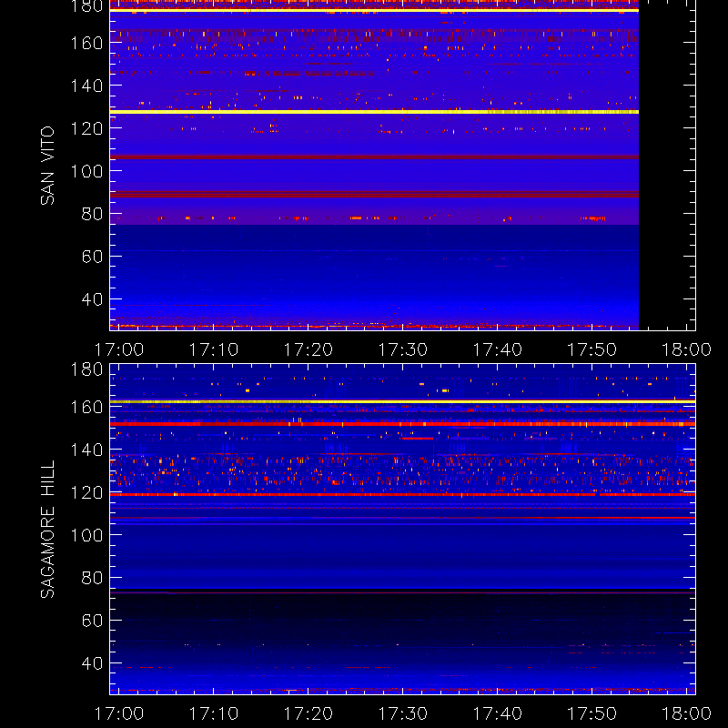Choose 17:30 time label of Sagamore Hill plot
The height and width of the screenshot is (728, 728).
click(403, 713)
